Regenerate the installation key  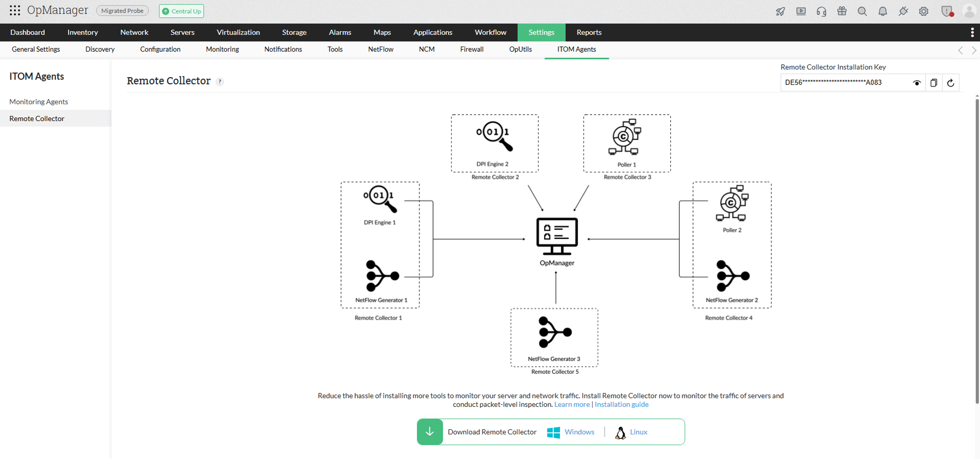(950, 83)
